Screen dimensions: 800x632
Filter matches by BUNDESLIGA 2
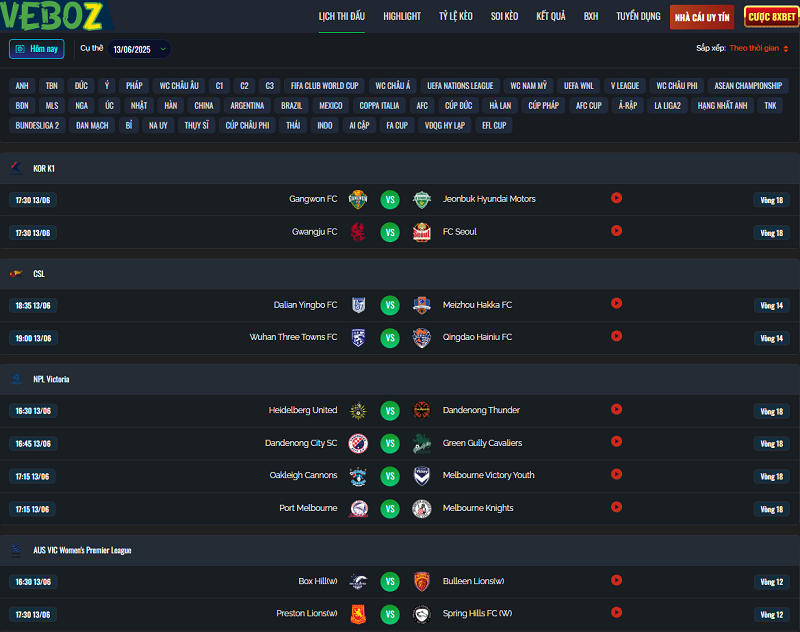click(37, 125)
